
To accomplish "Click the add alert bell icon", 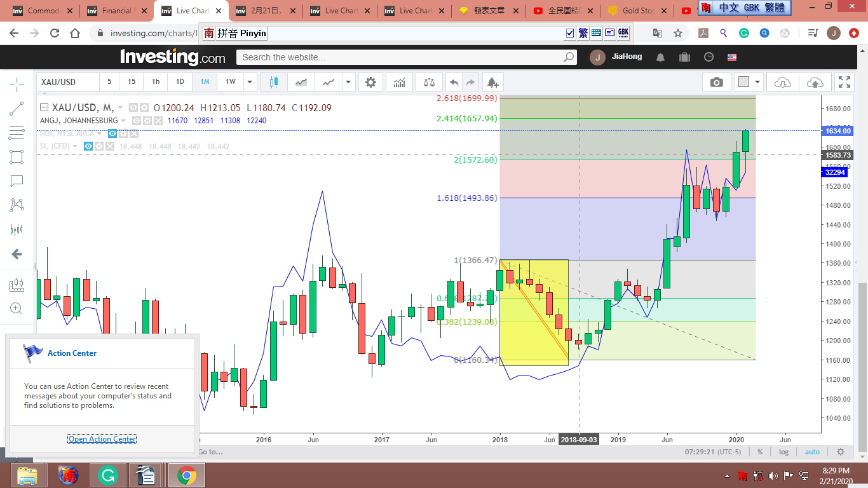I will (492, 82).
